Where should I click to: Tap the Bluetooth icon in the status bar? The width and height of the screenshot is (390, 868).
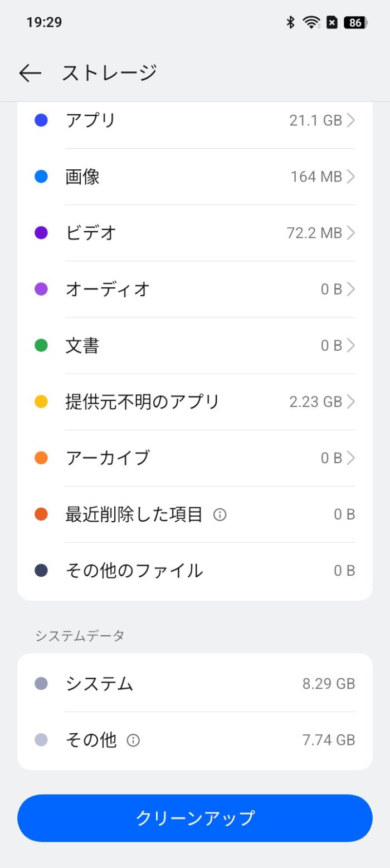click(x=290, y=22)
